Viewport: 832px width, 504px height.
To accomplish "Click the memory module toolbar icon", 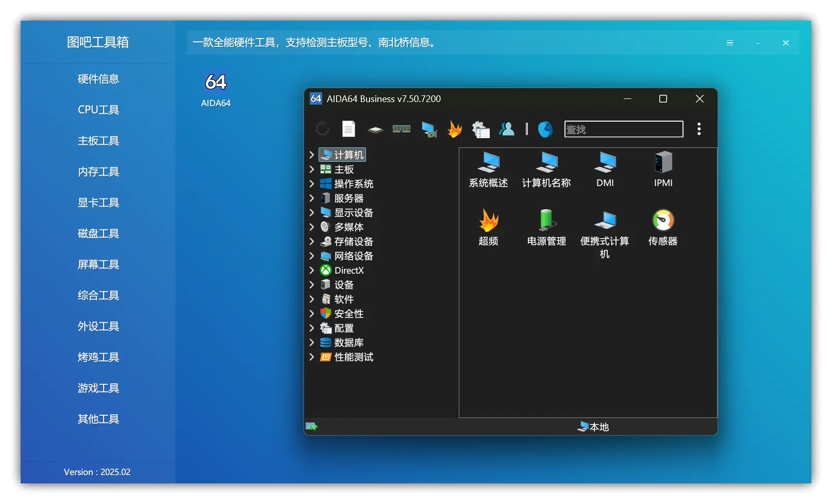I will click(402, 129).
